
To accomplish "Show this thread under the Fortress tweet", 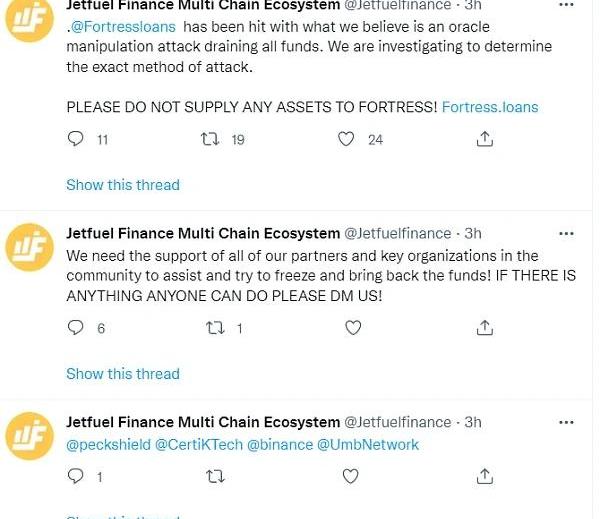I will point(122,185).
